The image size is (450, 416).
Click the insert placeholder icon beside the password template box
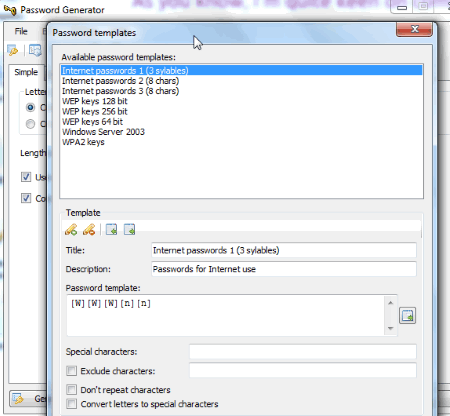(407, 315)
